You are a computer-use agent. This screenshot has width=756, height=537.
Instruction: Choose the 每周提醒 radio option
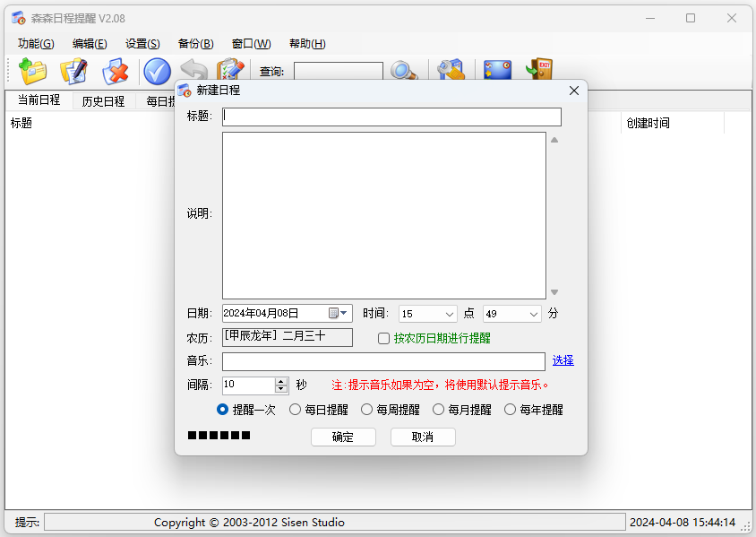tap(367, 410)
